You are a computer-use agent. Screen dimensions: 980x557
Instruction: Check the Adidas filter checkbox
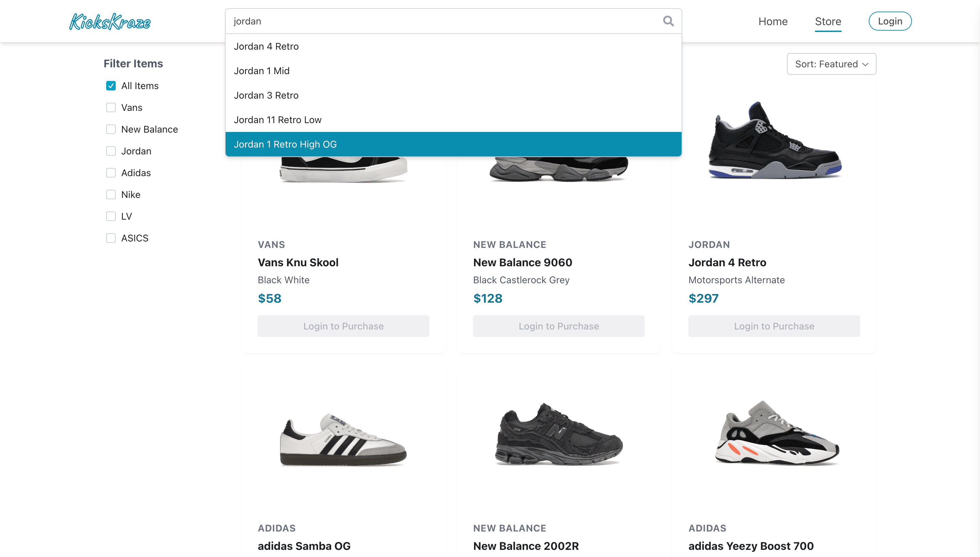111,172
